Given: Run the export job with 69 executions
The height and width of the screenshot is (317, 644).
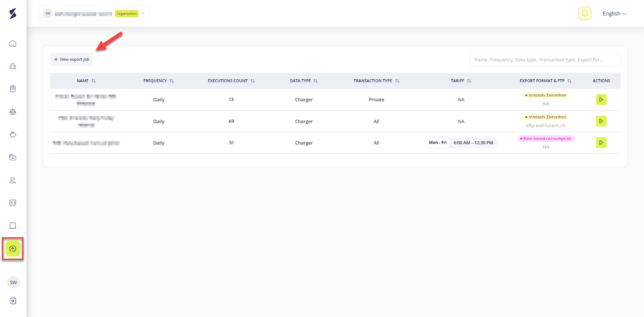Looking at the screenshot, I should coord(601,121).
